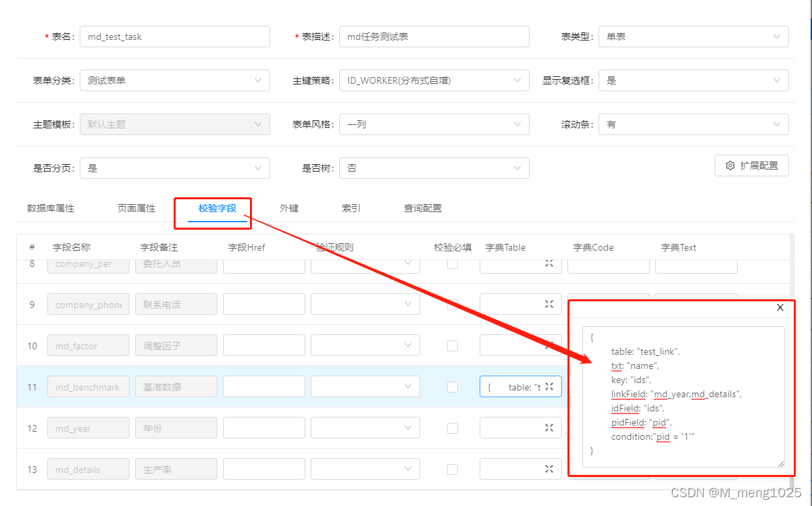812x506 pixels.
Task: Open expand icon in row 9 字典Table
Action: (549, 305)
